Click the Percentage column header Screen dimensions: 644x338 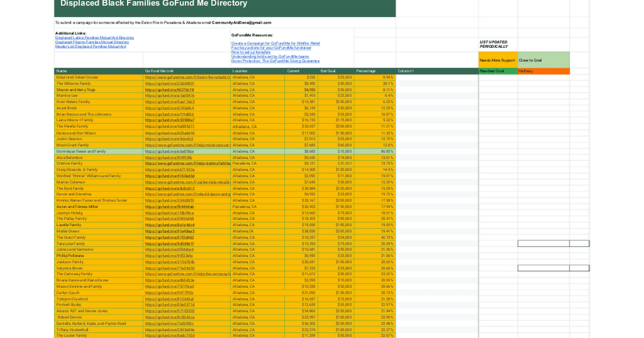pos(375,71)
